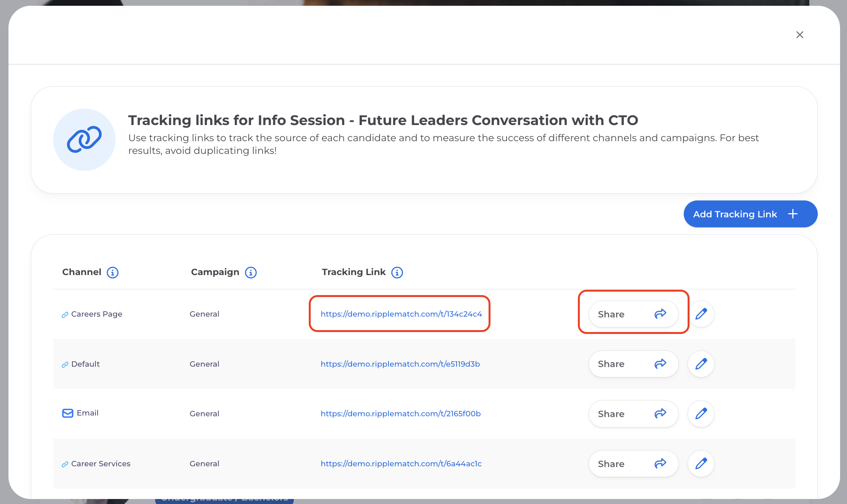Open the 134c24c4 tracking link
The width and height of the screenshot is (847, 504).
tap(401, 314)
